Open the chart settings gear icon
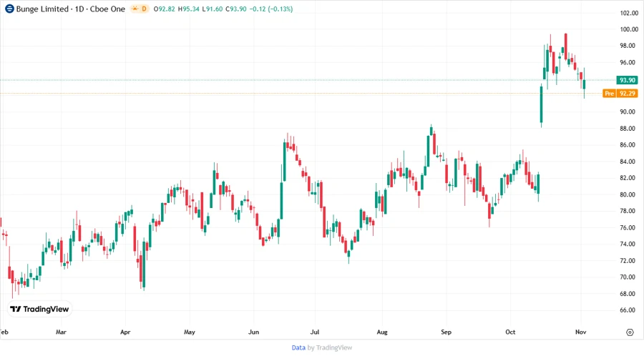644x356 pixels. tap(630, 332)
